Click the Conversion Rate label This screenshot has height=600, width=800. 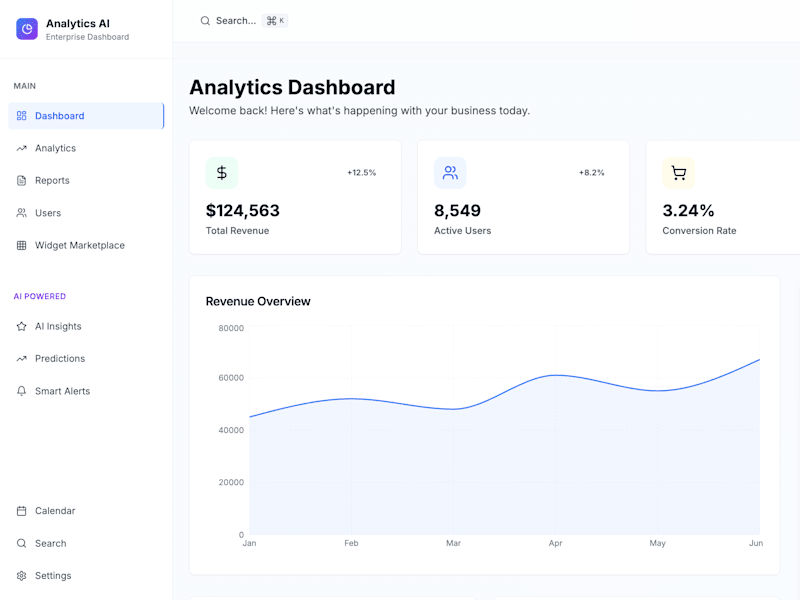coord(699,231)
